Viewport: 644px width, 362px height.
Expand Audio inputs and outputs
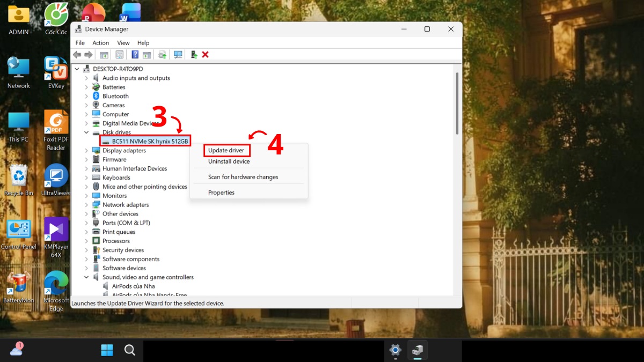pos(86,78)
